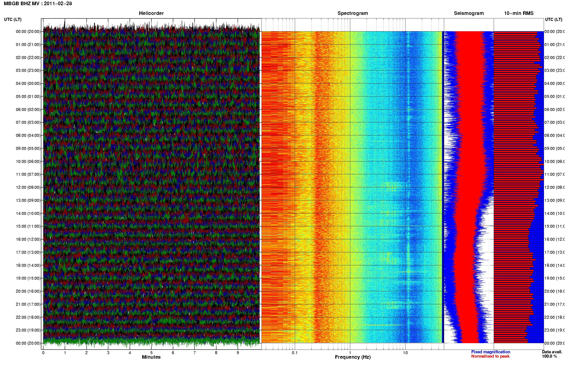Select the 'Spectrogram' panel heading
The image size is (588, 368).
(353, 13)
